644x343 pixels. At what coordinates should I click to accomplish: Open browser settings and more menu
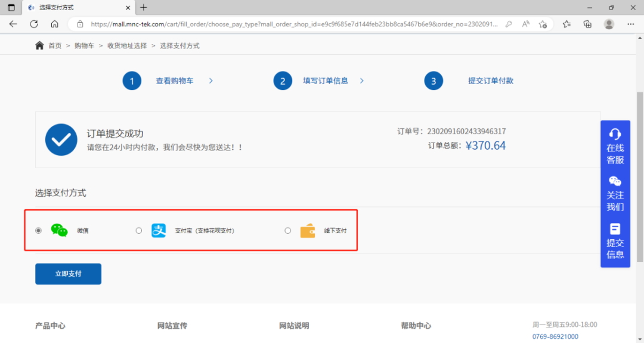(631, 24)
